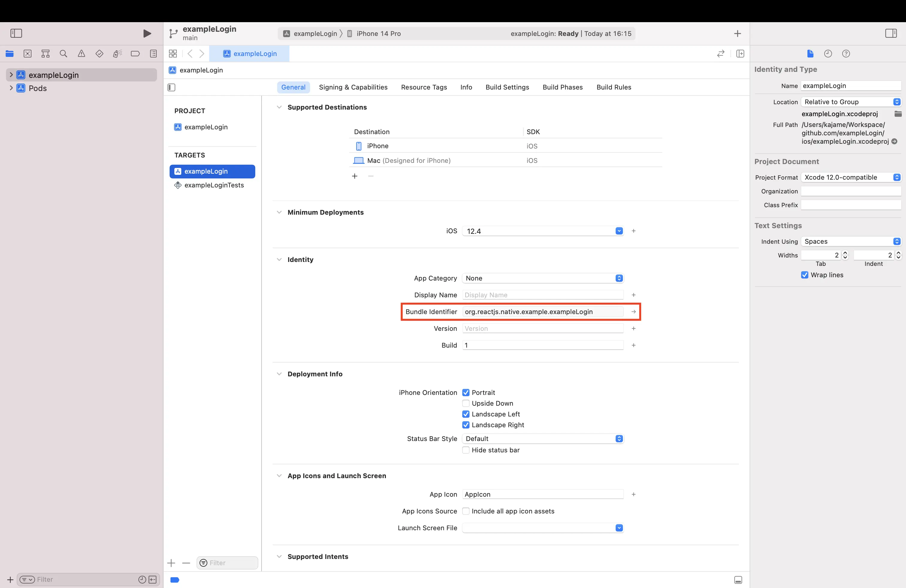Screen dimensions: 906x588
Task: Add a new target with plus
Action: [x=171, y=563]
